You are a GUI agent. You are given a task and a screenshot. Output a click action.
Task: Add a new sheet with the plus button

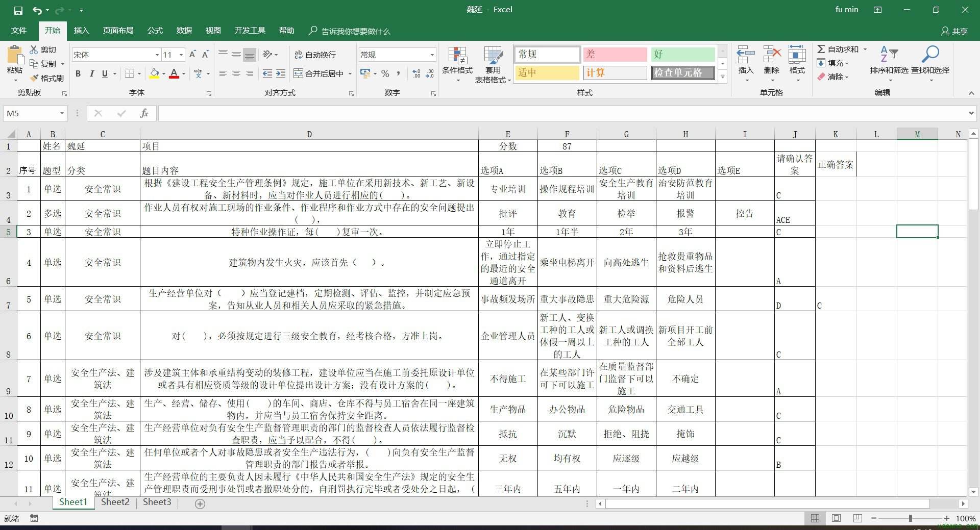(x=200, y=504)
